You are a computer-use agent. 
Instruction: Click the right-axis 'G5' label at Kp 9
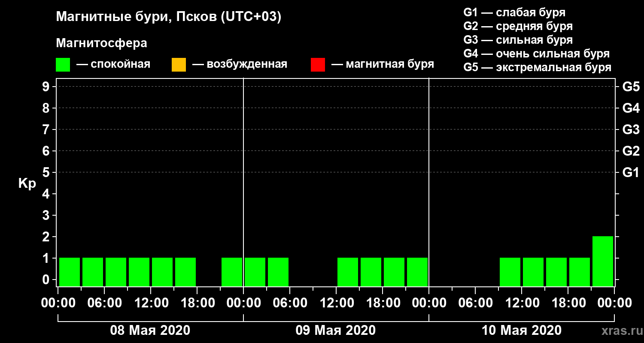pos(631,87)
